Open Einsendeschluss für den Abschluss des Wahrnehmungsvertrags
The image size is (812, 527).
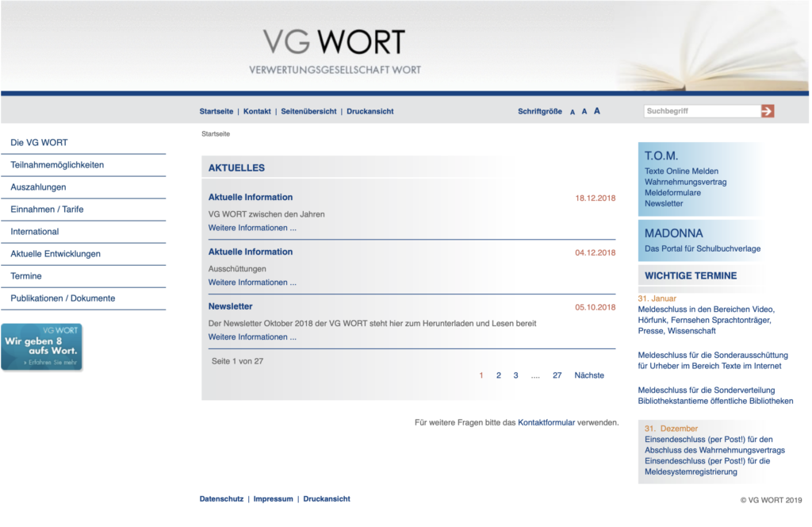pyautogui.click(x=714, y=445)
